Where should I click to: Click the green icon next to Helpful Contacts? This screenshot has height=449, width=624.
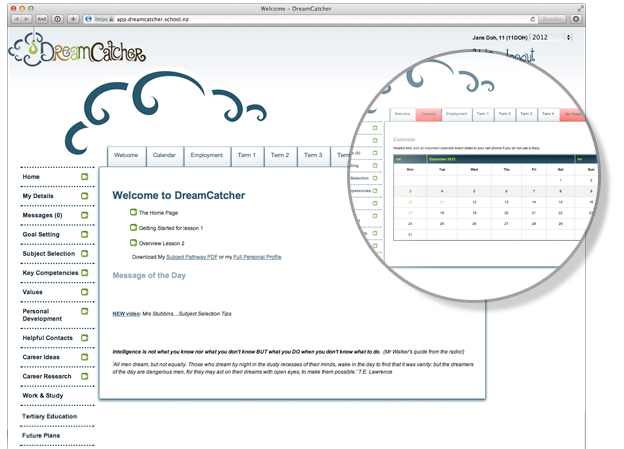coord(84,338)
